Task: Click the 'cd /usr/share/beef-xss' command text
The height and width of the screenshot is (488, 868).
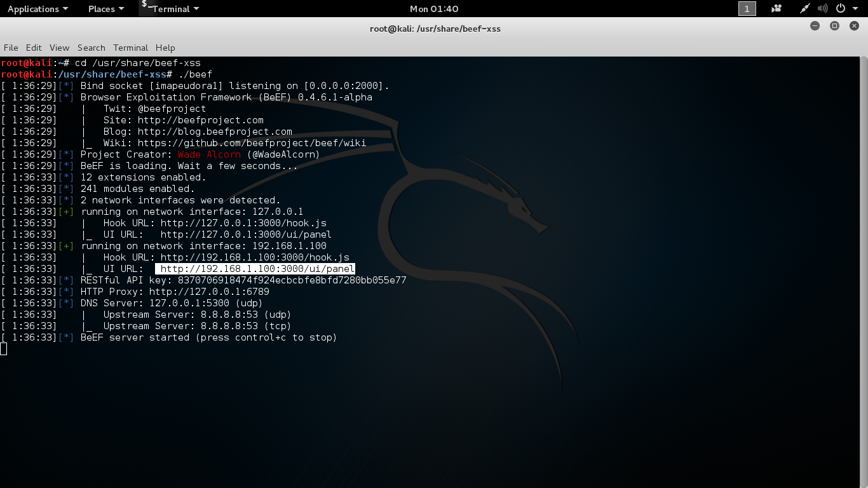Action: (x=138, y=63)
